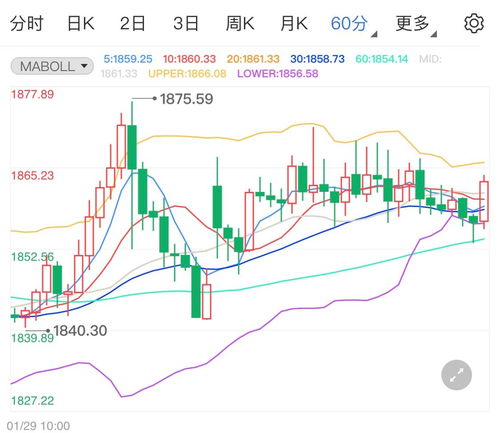Open chart settings gear icon
This screenshot has width=500, height=433.
click(x=474, y=24)
